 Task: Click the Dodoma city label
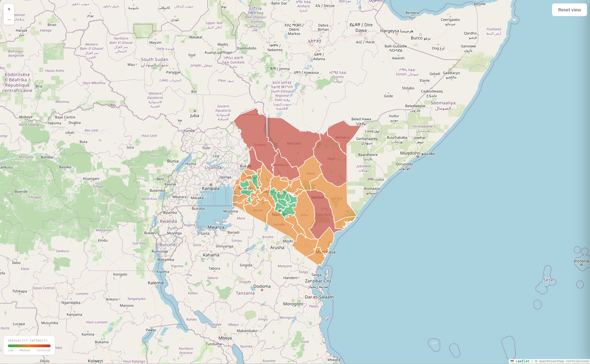click(262, 286)
